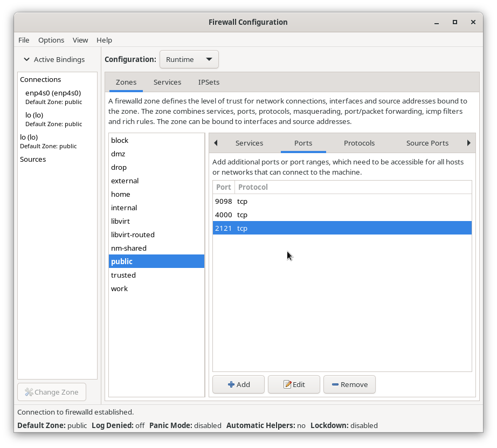Image resolution: width=497 pixels, height=448 pixels.
Task: Select the public zone
Action: pos(156,261)
